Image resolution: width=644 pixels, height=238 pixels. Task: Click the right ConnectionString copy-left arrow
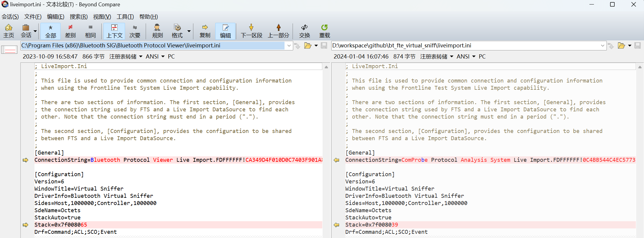click(x=336, y=160)
